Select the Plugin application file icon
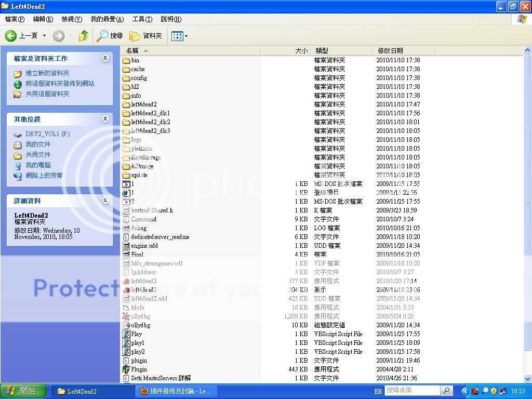 pos(126,369)
